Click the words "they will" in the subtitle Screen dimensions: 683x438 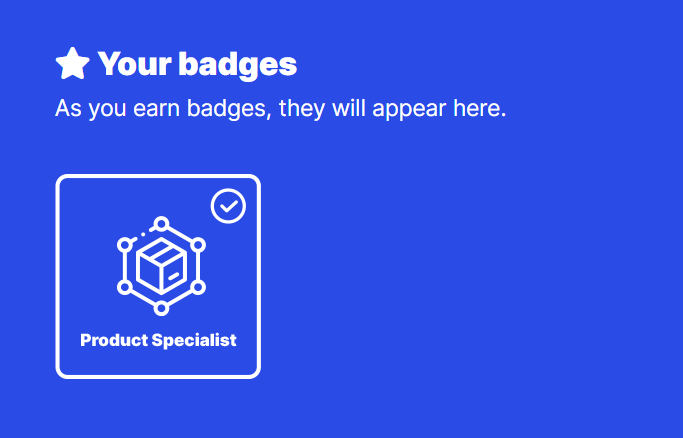pos(322,109)
